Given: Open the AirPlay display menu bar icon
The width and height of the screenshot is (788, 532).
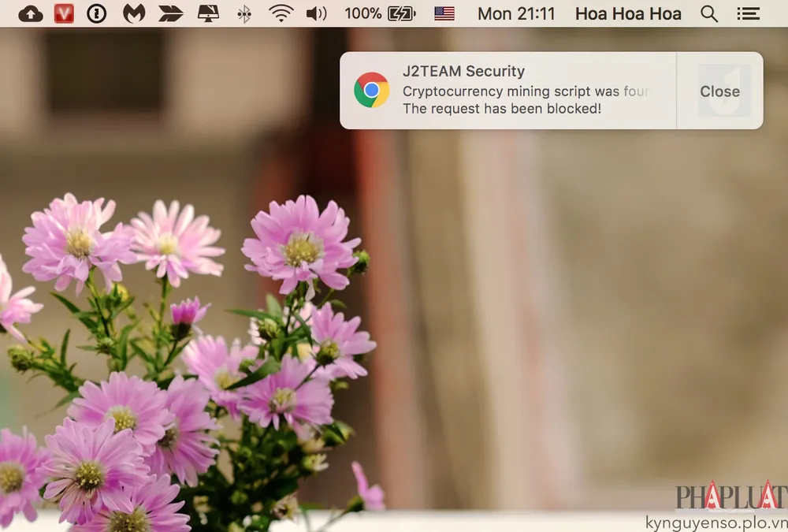Looking at the screenshot, I should pyautogui.click(x=208, y=13).
